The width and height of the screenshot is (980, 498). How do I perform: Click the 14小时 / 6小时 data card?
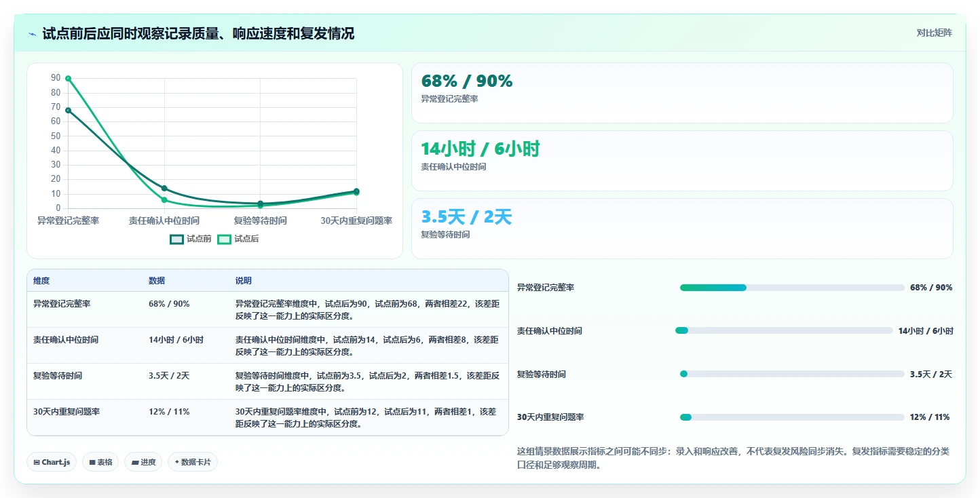682,161
